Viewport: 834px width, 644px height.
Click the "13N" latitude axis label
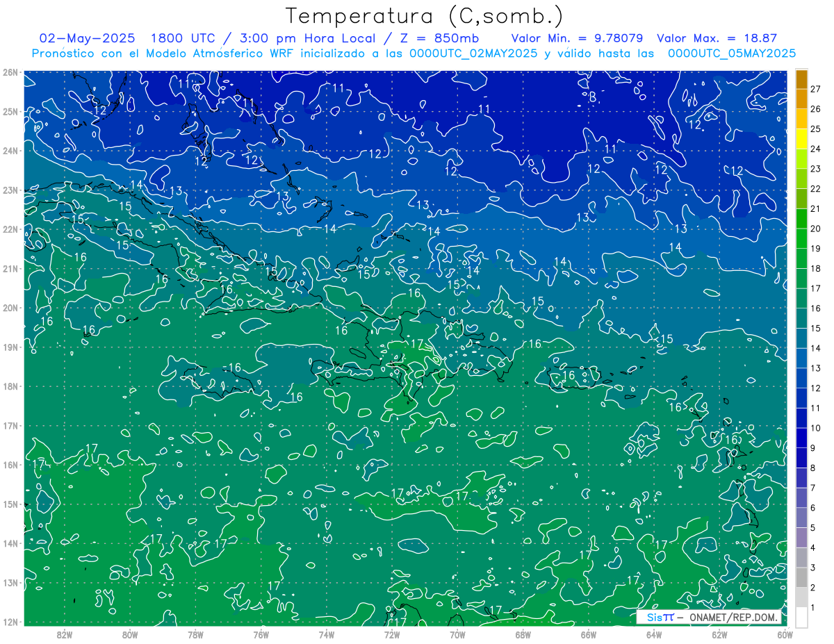coord(10,582)
